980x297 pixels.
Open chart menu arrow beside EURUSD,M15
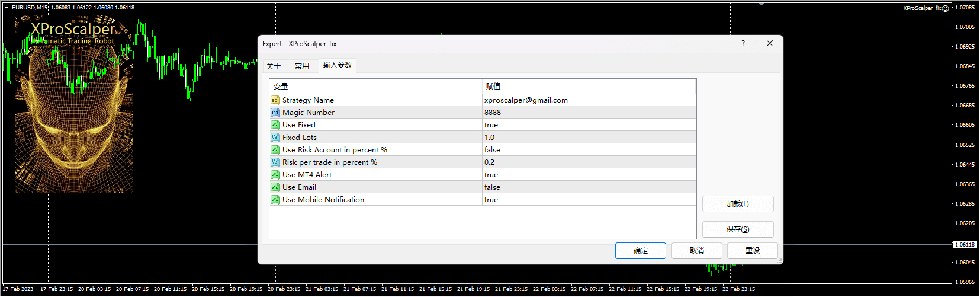point(7,8)
